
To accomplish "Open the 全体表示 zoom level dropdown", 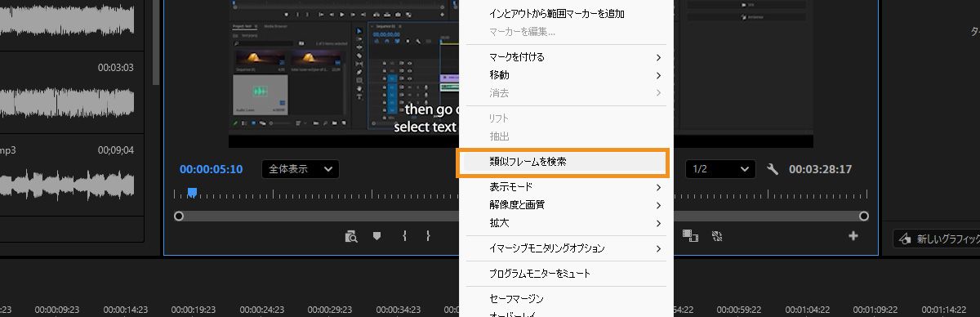I will coord(301,169).
